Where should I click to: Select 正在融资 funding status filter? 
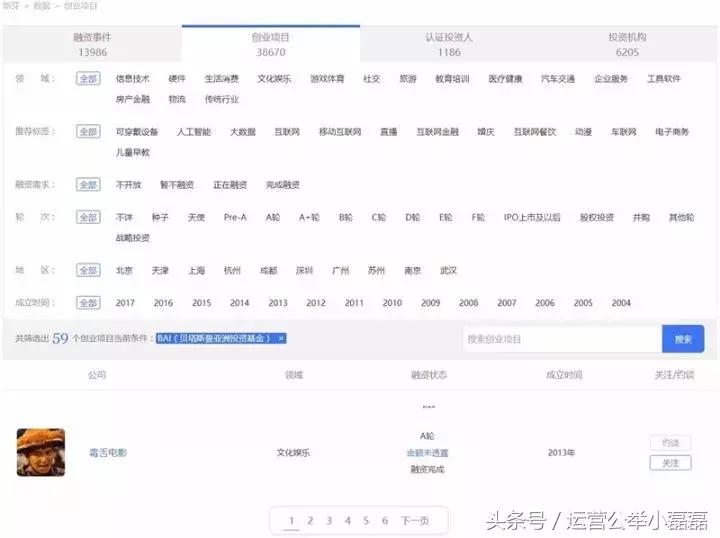click(x=230, y=185)
